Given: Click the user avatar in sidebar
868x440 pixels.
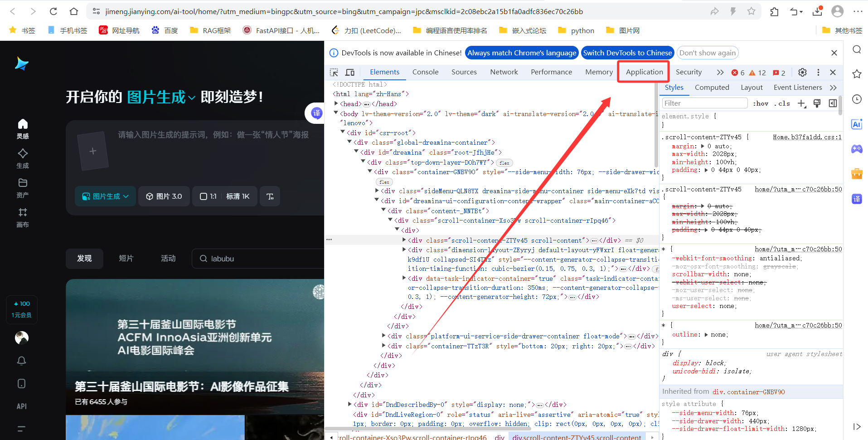Looking at the screenshot, I should tap(22, 338).
